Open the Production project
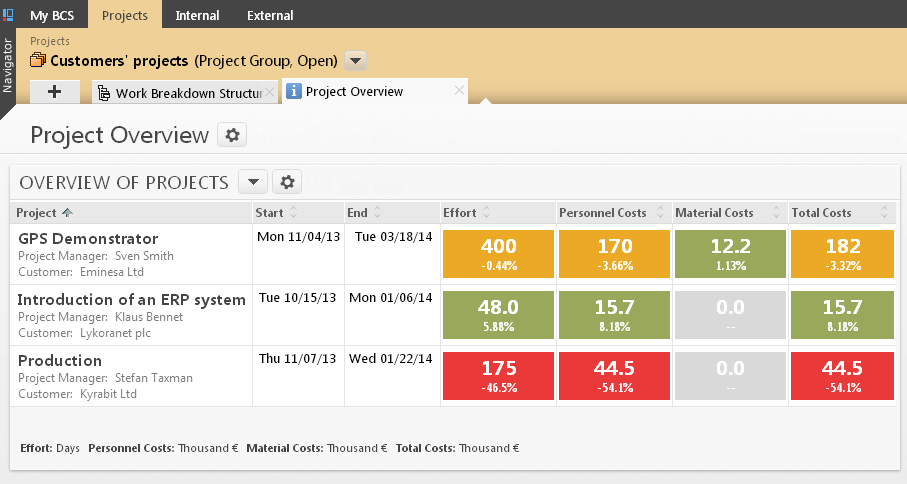The image size is (907, 484). point(60,360)
